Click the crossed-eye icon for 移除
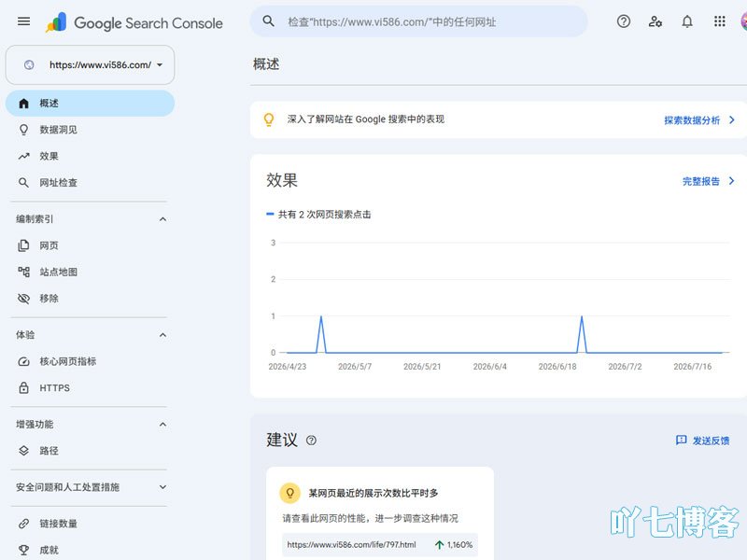 click(24, 299)
